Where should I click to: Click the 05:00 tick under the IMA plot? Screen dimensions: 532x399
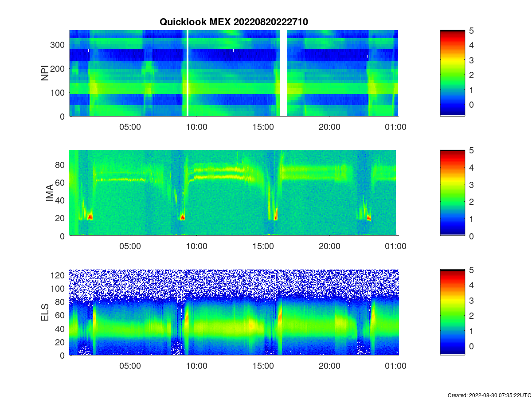point(130,246)
